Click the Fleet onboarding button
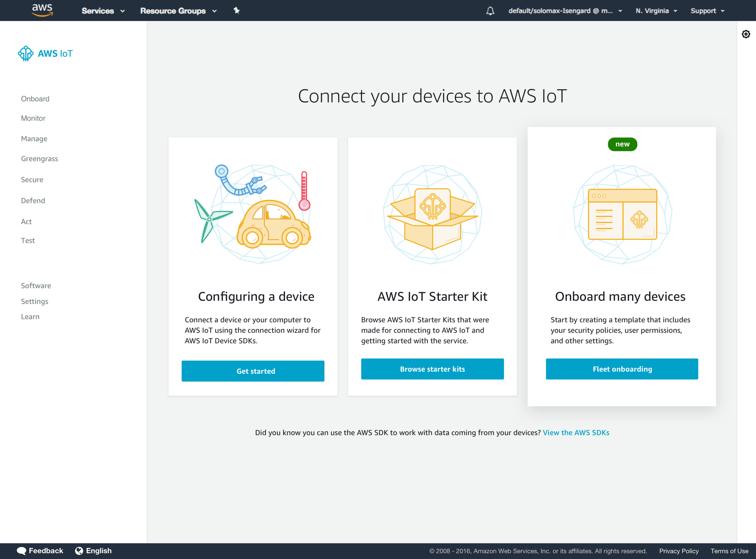The width and height of the screenshot is (756, 559). [x=622, y=369]
